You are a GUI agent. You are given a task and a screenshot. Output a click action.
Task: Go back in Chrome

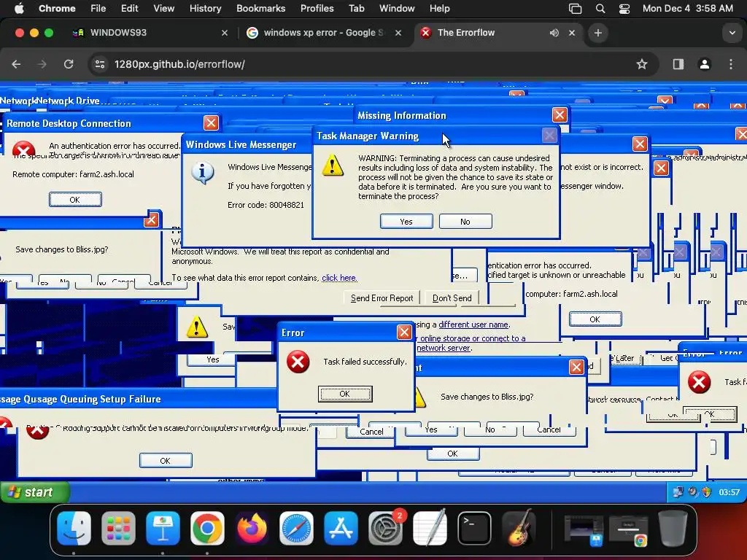16,64
